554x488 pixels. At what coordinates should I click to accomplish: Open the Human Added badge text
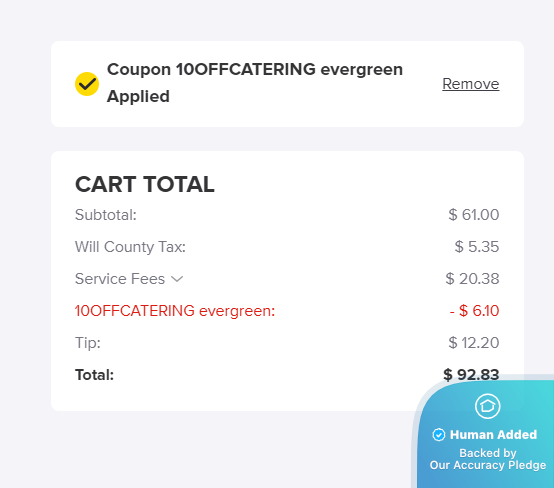pyautogui.click(x=493, y=435)
